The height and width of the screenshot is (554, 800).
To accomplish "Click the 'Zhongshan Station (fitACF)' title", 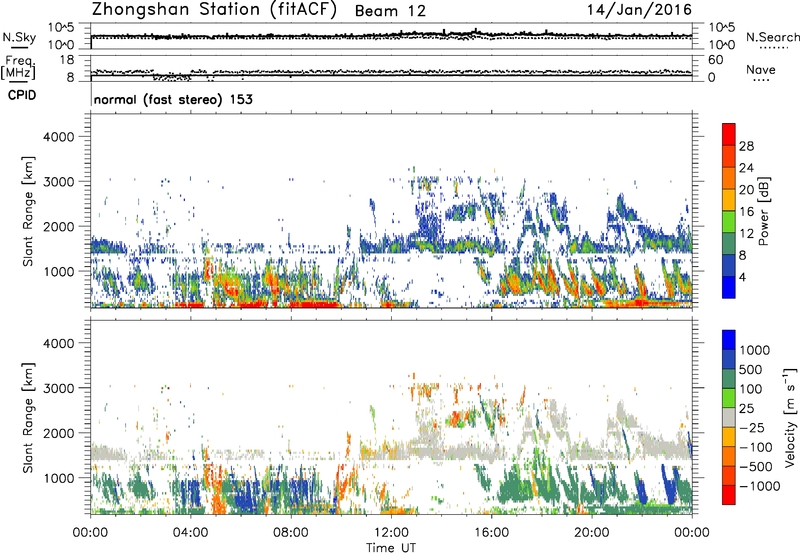I will 214,10.
